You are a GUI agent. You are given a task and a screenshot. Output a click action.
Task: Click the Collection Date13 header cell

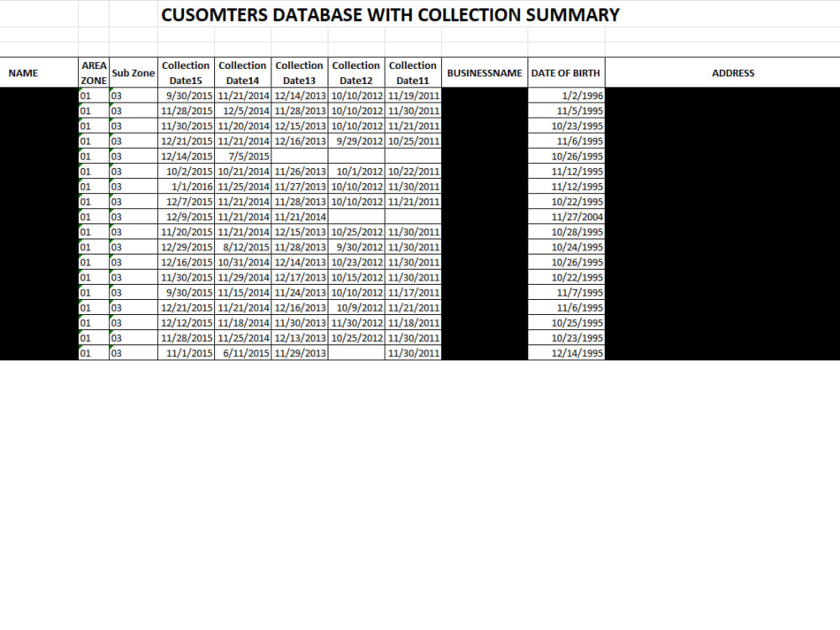(300, 73)
